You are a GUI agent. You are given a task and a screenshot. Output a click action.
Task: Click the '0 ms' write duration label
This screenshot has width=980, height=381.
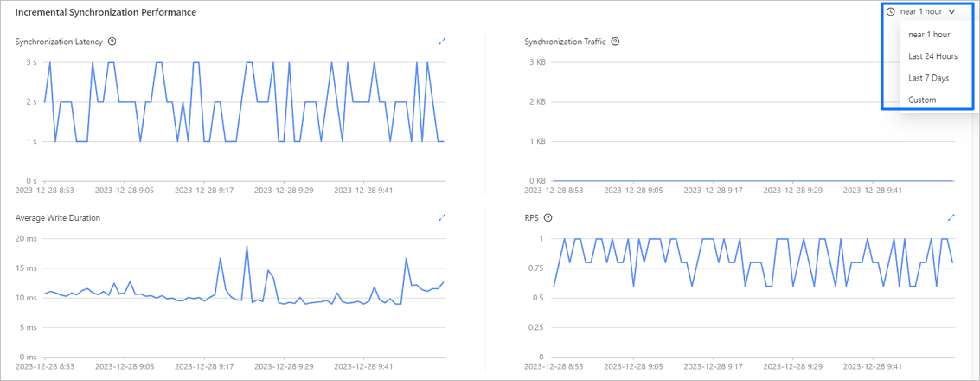[x=29, y=357]
